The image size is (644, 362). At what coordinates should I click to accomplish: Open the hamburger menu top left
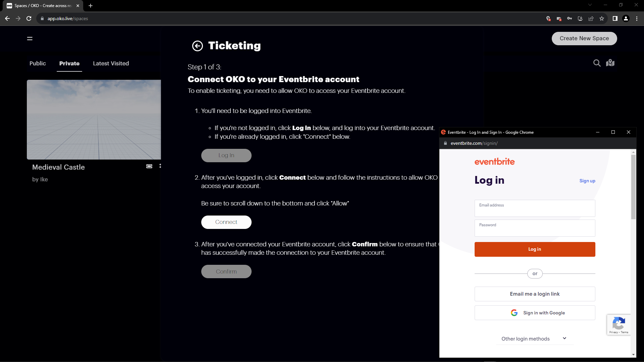click(x=30, y=39)
